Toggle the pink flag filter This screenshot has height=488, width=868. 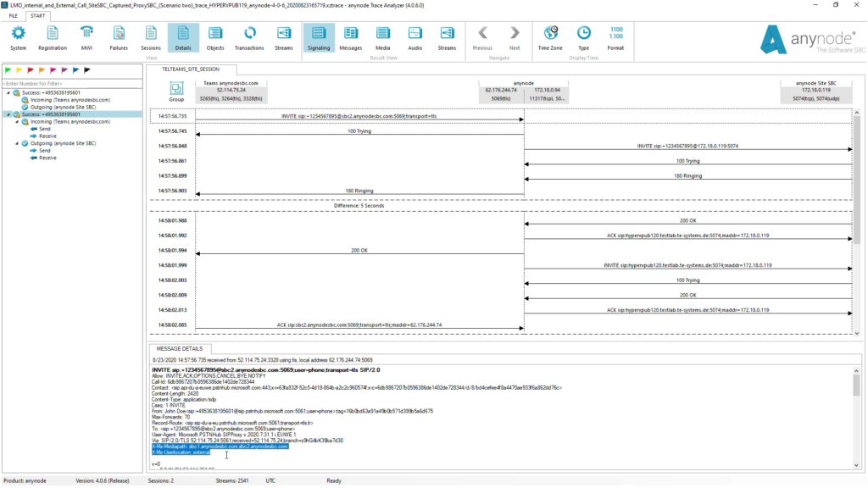[53, 70]
